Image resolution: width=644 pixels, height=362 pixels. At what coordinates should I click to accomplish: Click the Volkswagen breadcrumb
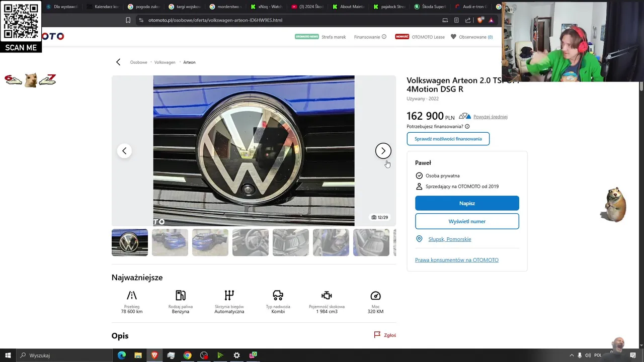point(165,62)
